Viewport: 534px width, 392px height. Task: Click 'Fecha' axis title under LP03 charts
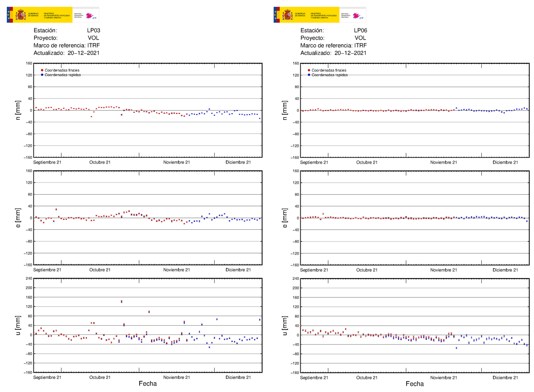(148, 383)
